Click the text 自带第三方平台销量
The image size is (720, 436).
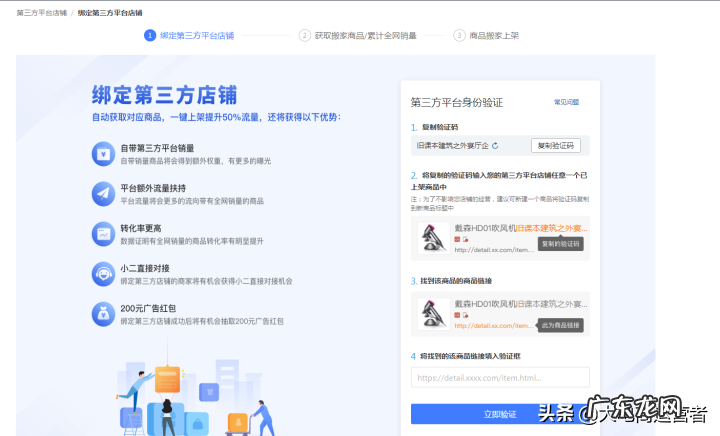click(x=157, y=148)
